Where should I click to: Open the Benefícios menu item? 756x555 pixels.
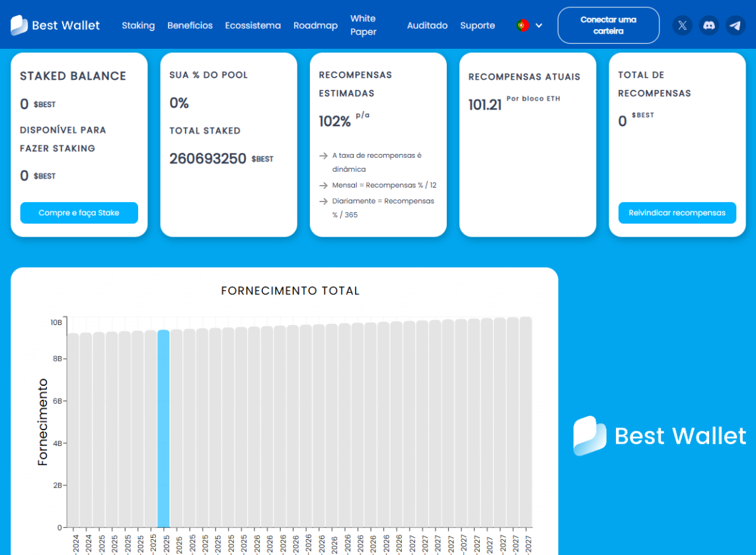190,25
